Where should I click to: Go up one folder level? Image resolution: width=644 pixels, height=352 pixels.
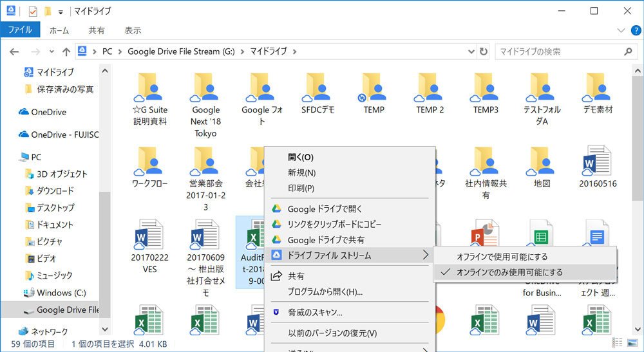pos(66,51)
